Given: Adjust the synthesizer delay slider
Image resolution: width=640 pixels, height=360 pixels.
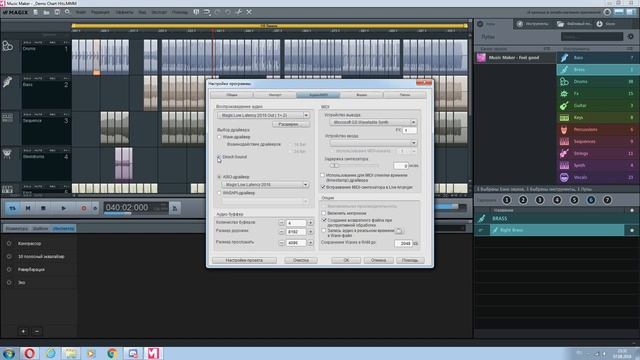Looking at the screenshot, I should (x=334, y=166).
